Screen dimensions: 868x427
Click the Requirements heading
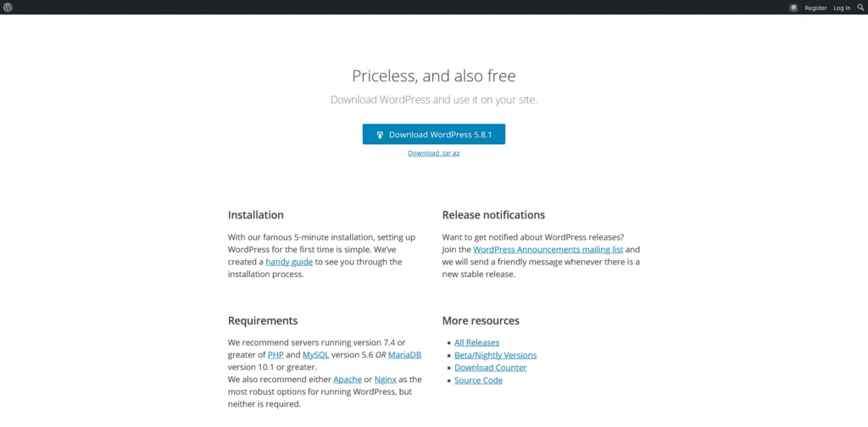[x=263, y=321]
